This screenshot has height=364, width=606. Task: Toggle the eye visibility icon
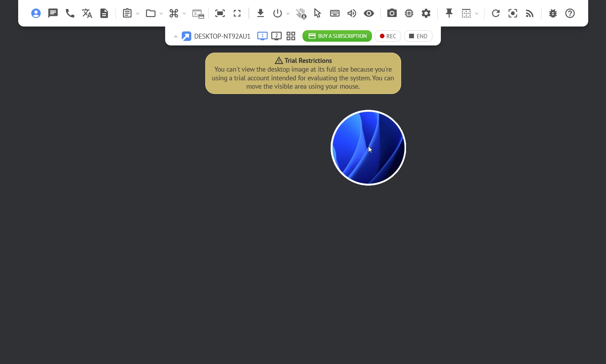[x=369, y=14]
